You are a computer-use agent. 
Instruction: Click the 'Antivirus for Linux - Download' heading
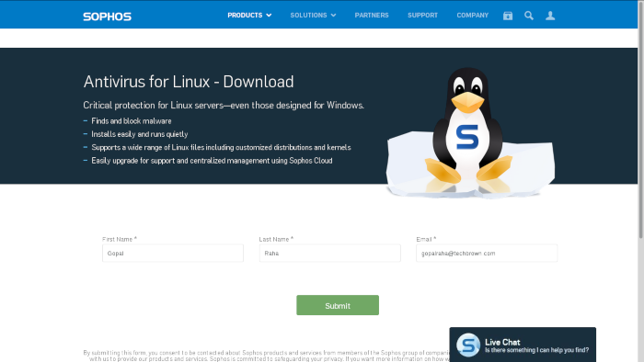click(x=189, y=82)
